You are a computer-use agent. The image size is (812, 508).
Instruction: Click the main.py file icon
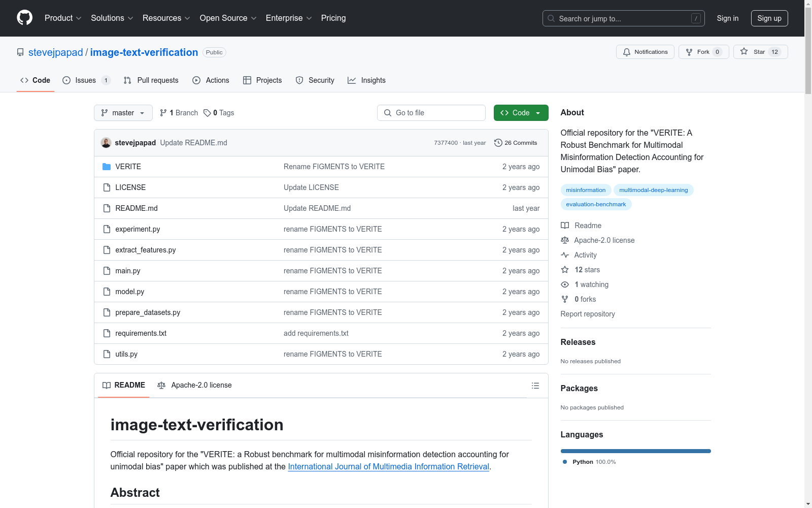107,271
